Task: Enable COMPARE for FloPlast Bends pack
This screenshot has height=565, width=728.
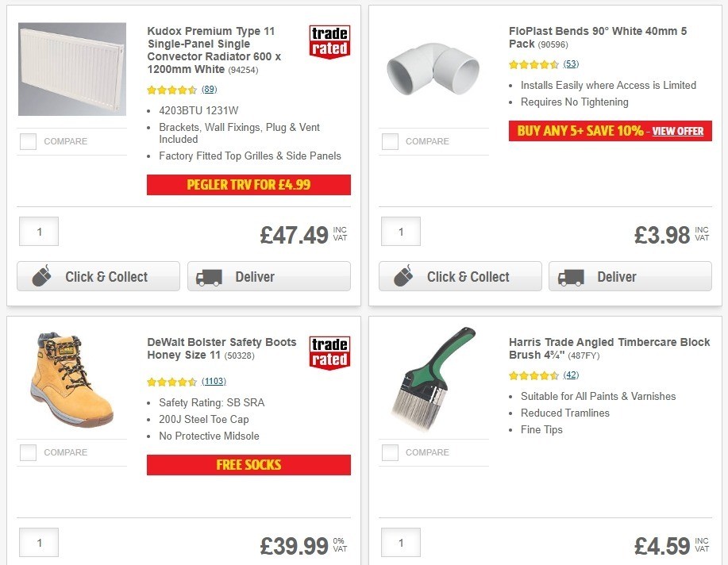Action: (x=390, y=141)
